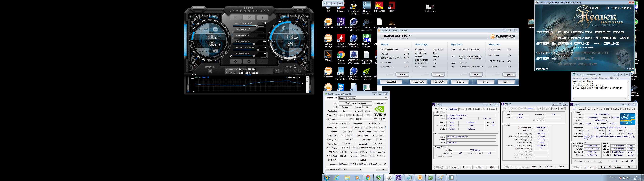Open GPU selection dropdown in GPU-Z
The height and width of the screenshot is (181, 644).
coord(343,169)
